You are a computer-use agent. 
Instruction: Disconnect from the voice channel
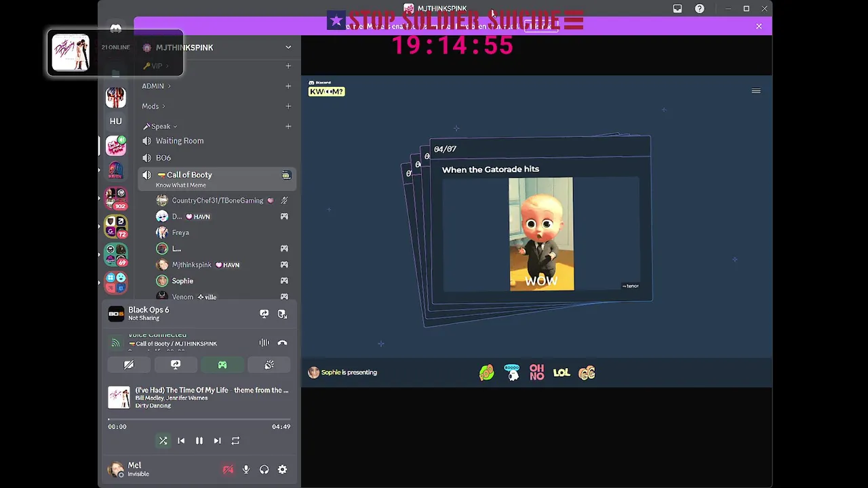tap(282, 343)
